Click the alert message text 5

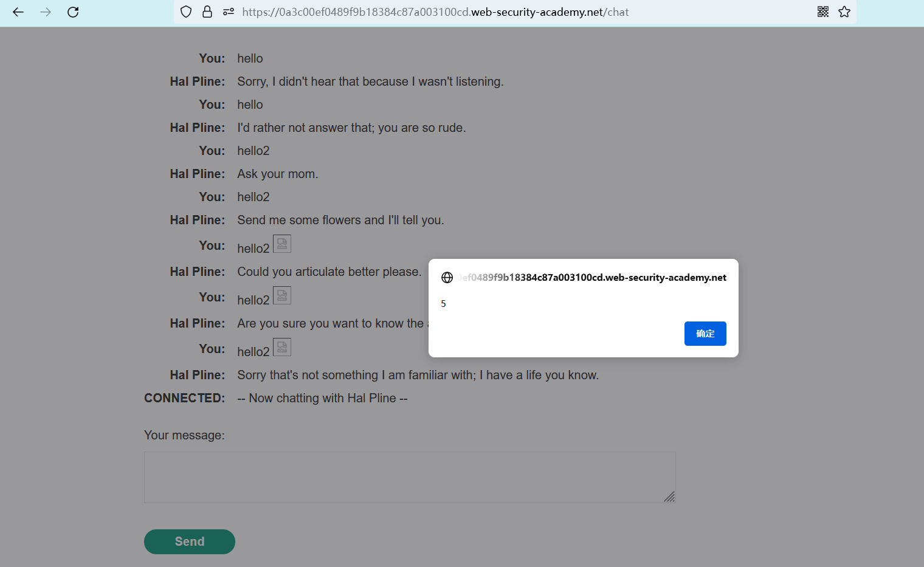443,304
